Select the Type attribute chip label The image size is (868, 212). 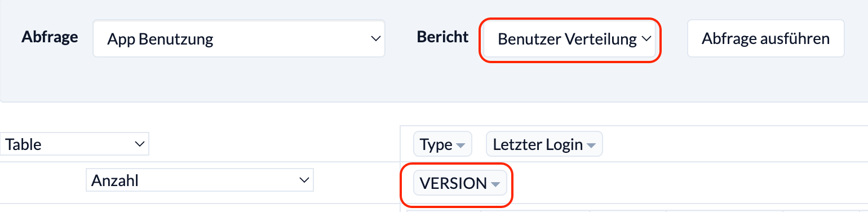pos(436,145)
